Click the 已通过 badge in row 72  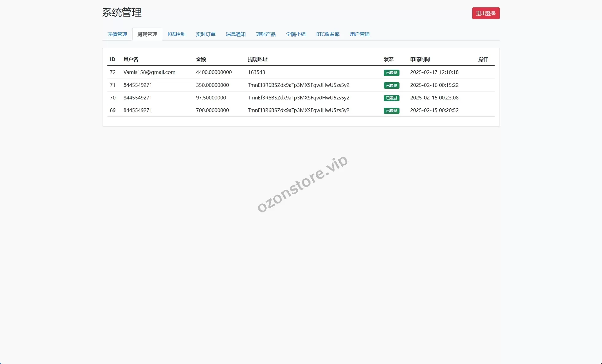391,73
